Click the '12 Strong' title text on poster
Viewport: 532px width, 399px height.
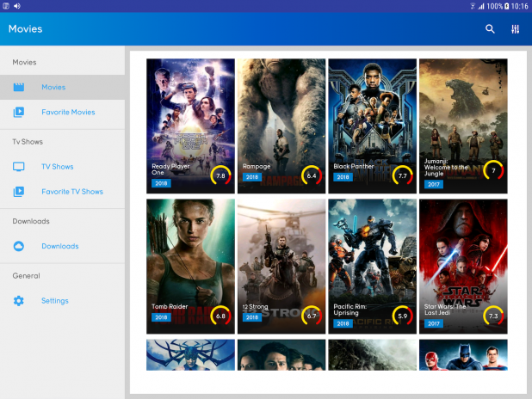(255, 307)
